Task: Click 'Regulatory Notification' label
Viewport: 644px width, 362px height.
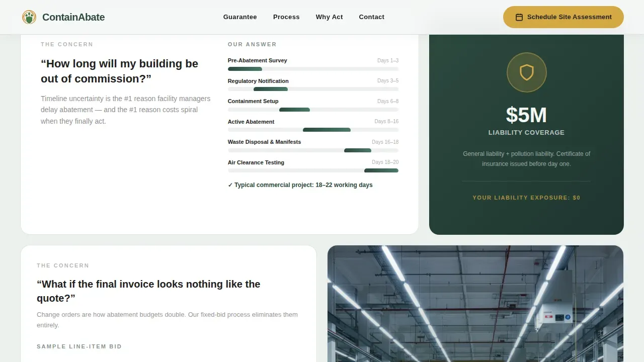Action: [258, 81]
